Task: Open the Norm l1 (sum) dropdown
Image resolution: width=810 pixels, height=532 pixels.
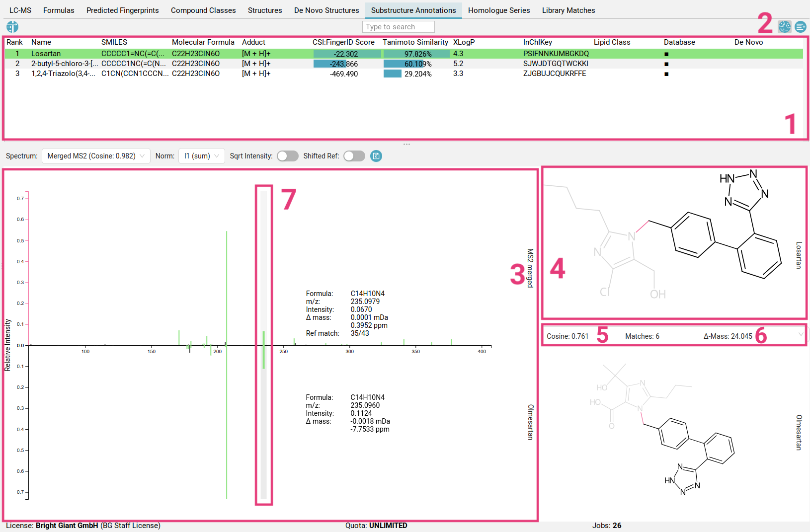Action: [202, 156]
